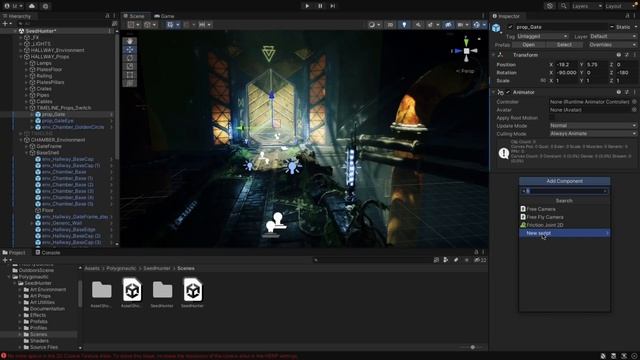Toggle scene audio icon

coord(418,24)
